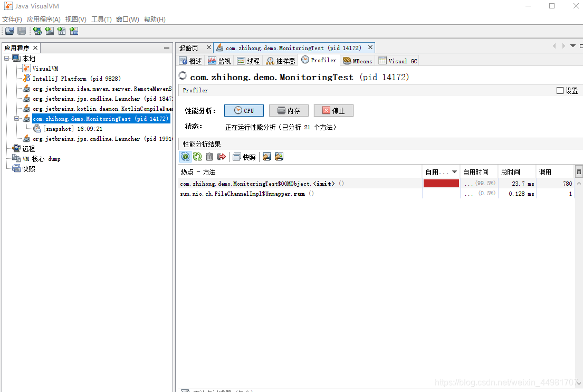Click the snapshot 16:09:21 stopwatch icon
The height and width of the screenshot is (392, 583).
[37, 129]
